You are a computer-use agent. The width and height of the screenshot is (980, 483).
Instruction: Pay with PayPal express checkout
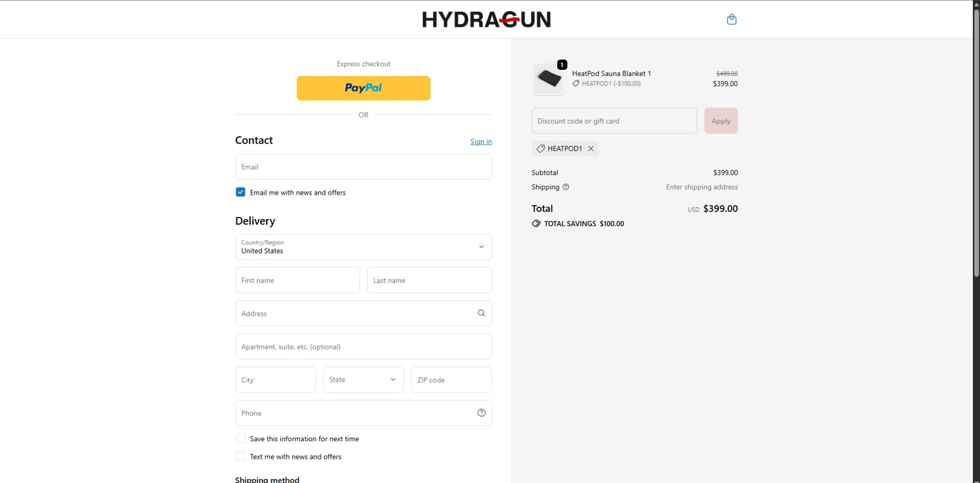pyautogui.click(x=363, y=88)
